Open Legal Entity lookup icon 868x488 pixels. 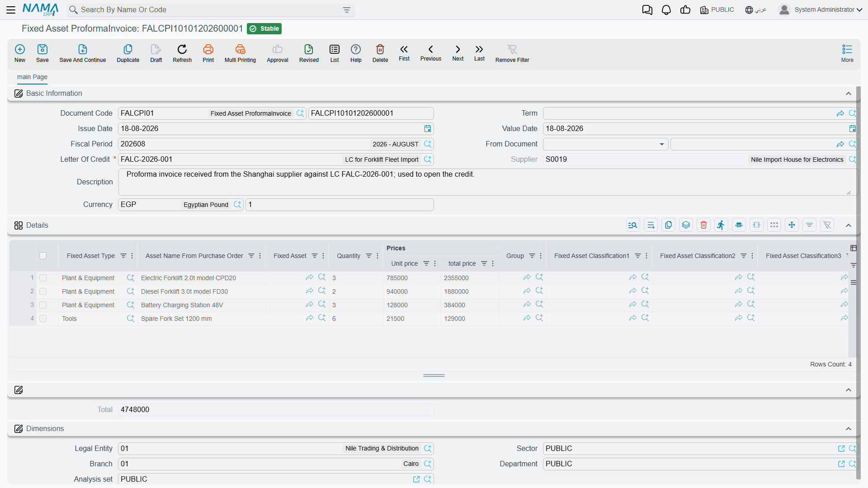(x=428, y=448)
